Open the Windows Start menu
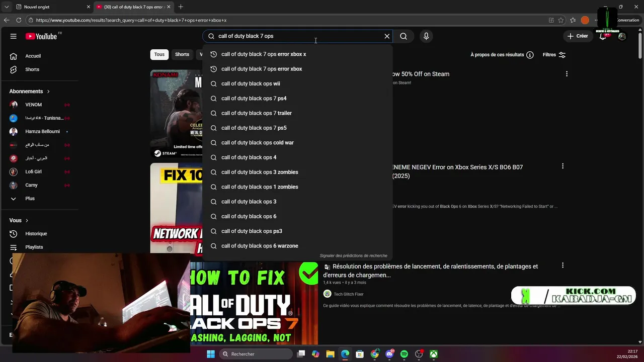 pyautogui.click(x=211, y=354)
